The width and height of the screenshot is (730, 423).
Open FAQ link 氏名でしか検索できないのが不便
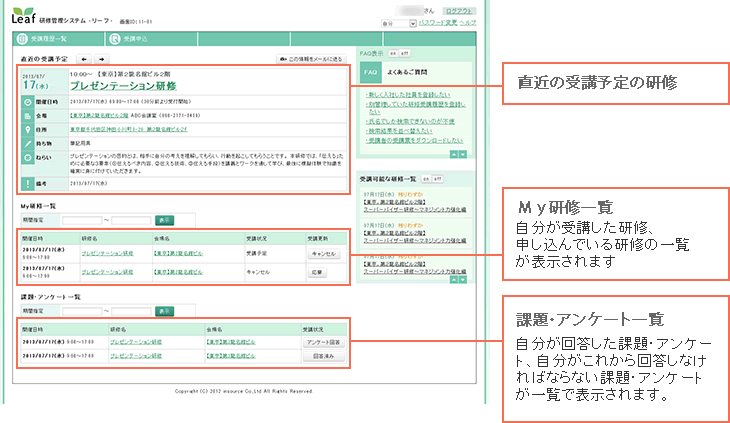[x=410, y=121]
